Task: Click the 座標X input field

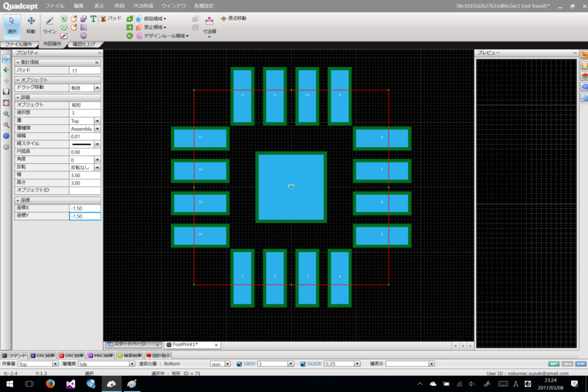Action: pyautogui.click(x=85, y=208)
